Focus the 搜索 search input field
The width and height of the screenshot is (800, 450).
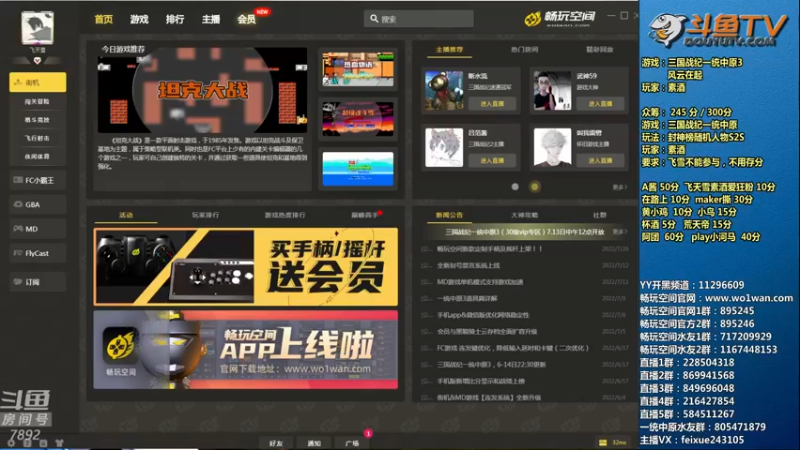(419, 19)
